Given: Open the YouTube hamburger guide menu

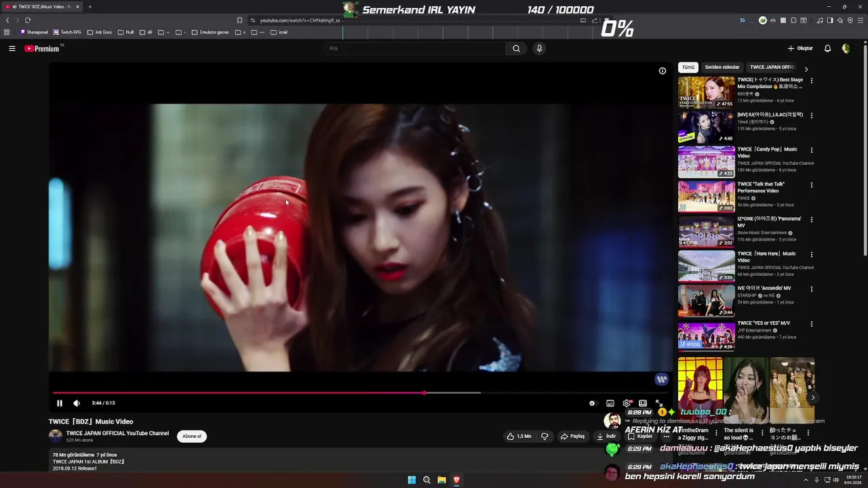Looking at the screenshot, I should [12, 48].
